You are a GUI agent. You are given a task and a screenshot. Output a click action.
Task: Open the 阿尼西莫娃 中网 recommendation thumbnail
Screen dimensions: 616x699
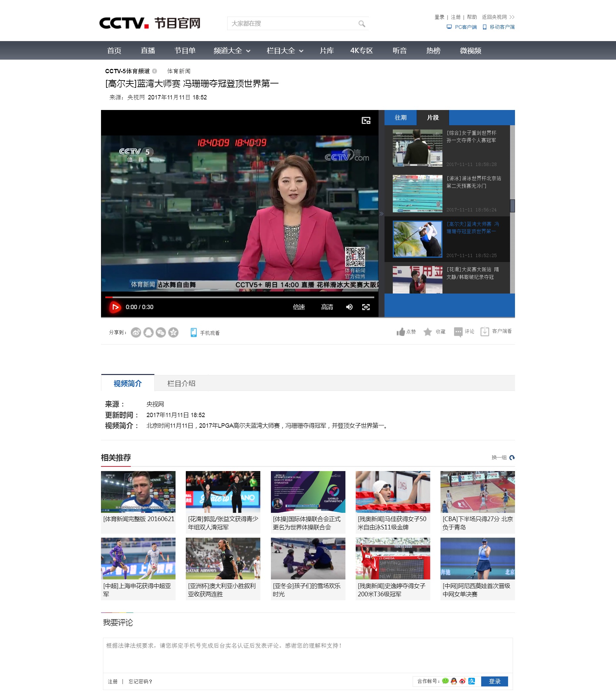[478, 559]
